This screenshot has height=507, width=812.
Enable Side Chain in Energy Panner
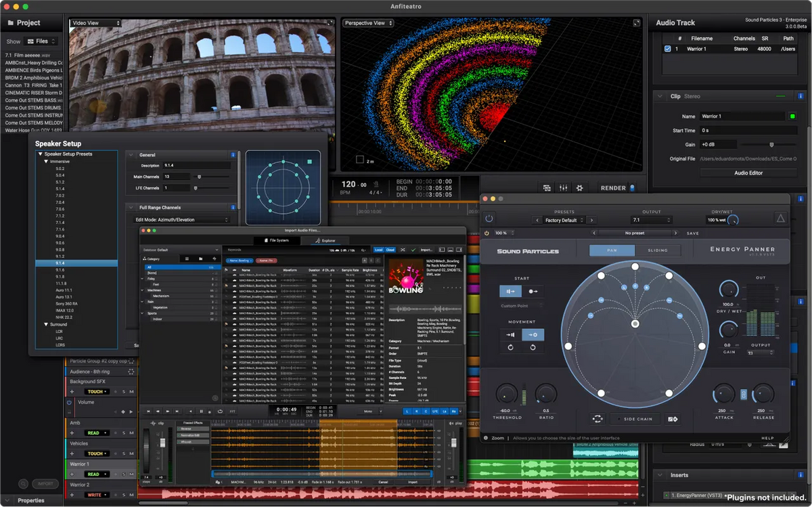click(x=635, y=418)
